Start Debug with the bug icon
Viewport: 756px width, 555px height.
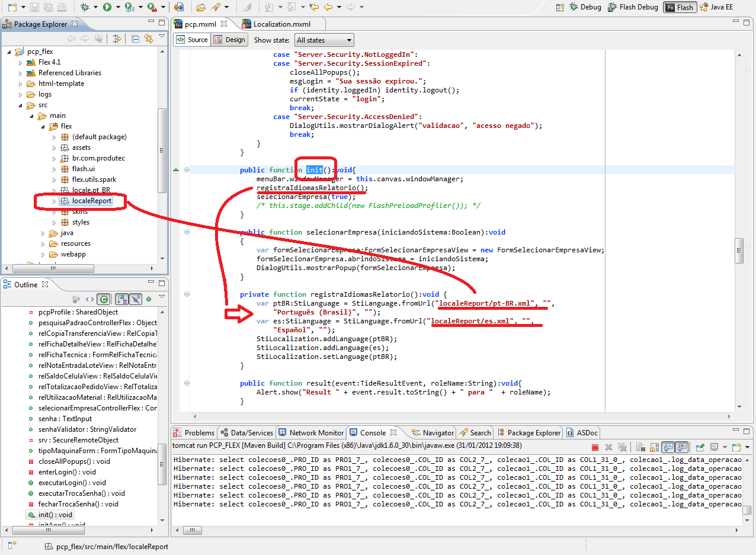pos(85,7)
